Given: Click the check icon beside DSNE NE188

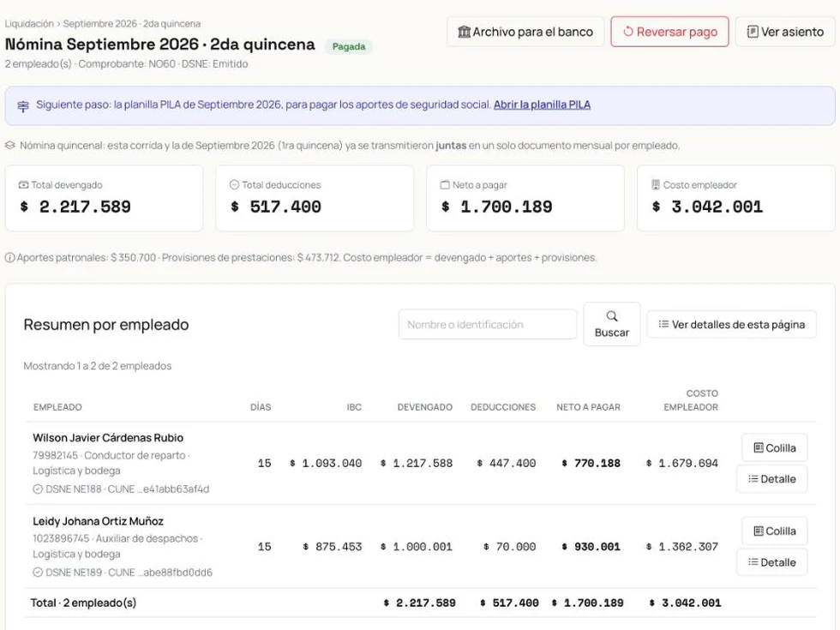Looking at the screenshot, I should (x=38, y=489).
